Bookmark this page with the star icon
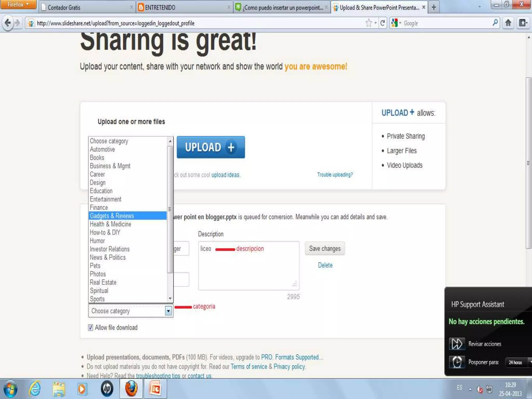Image resolution: width=532 pixels, height=399 pixels. coord(368,23)
